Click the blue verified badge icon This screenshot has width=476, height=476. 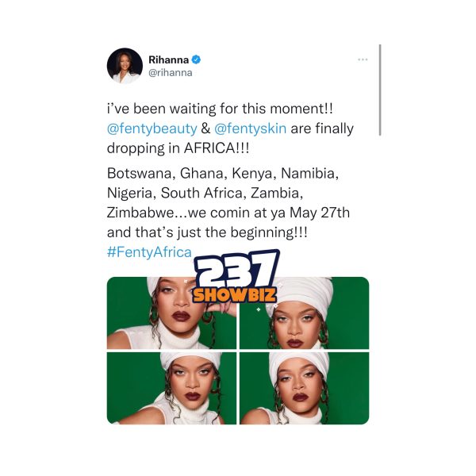[x=196, y=59]
